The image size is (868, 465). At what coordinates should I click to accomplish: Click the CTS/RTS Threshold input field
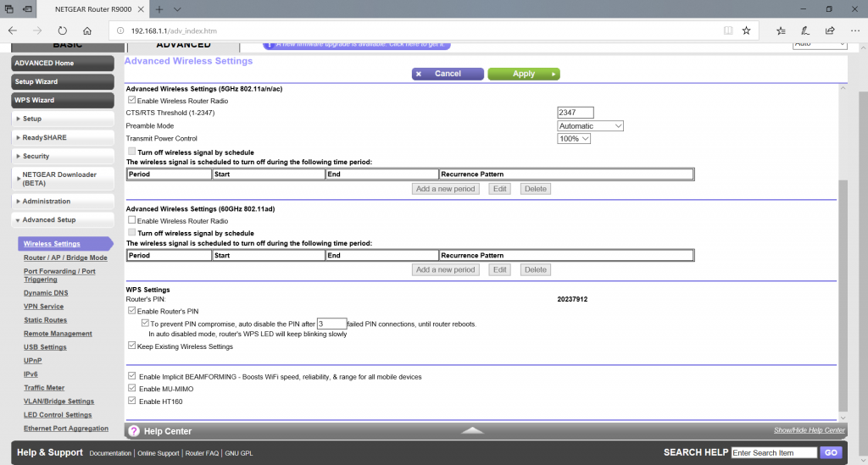click(576, 113)
